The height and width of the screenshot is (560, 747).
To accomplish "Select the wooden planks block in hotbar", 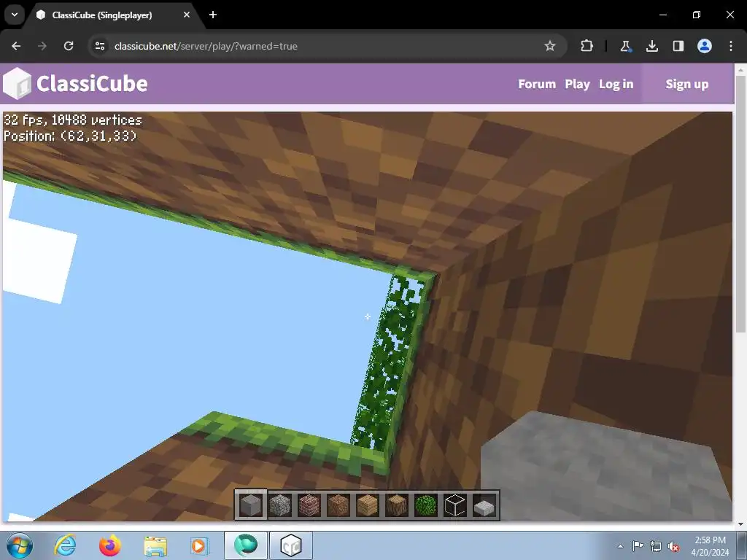I will tap(368, 505).
